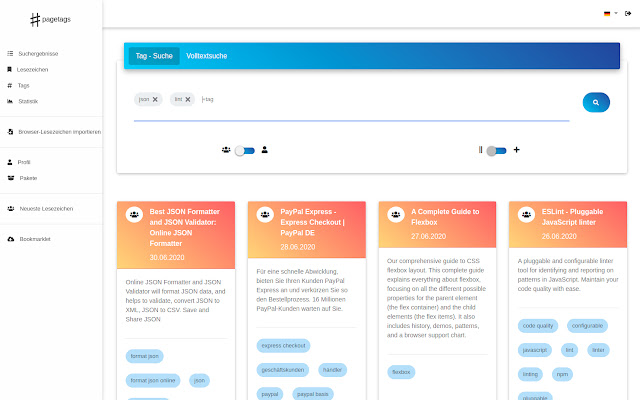Toggle the public/private bookmarks switch
640x400 pixels.
[x=245, y=151]
